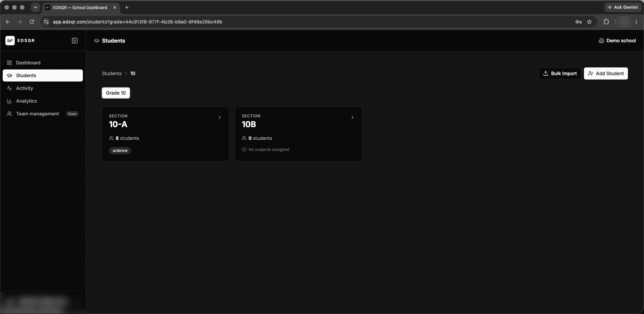Reload the page

32,22
